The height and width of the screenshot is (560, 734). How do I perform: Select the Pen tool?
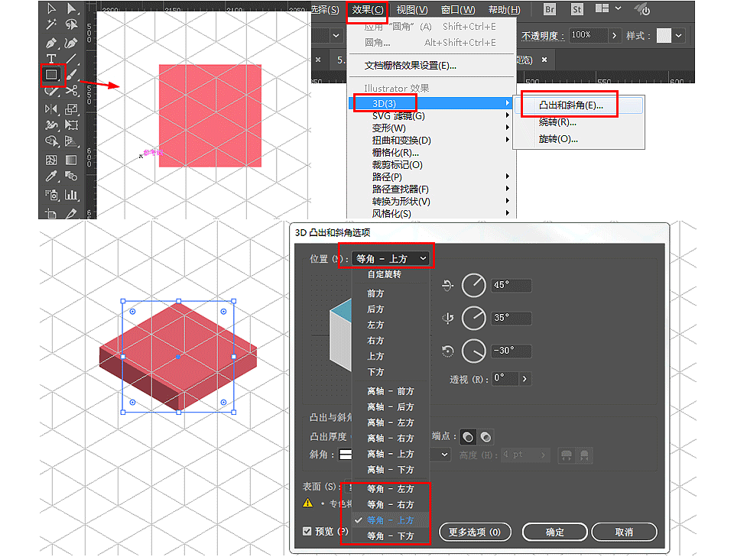[x=51, y=44]
